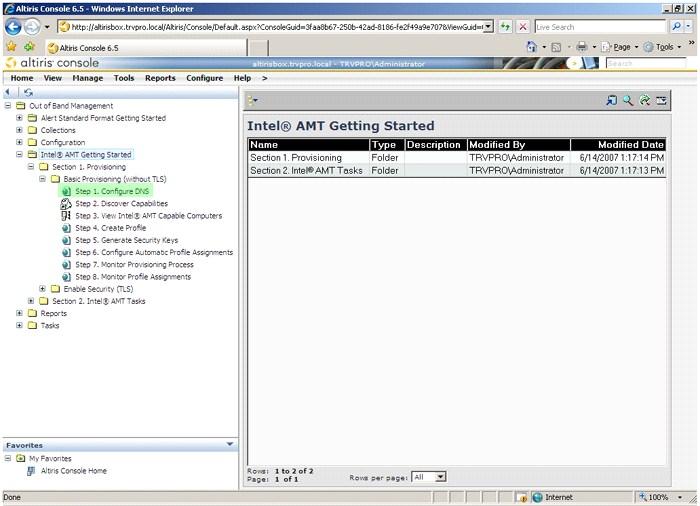Expand the Reports folder in tree
Screen dimensions: 700x506
pyautogui.click(x=19, y=314)
